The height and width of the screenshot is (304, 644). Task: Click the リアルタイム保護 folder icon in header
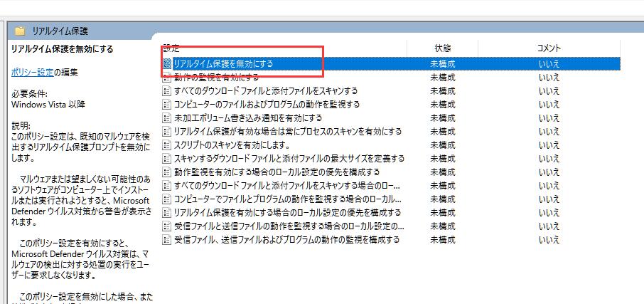20,31
